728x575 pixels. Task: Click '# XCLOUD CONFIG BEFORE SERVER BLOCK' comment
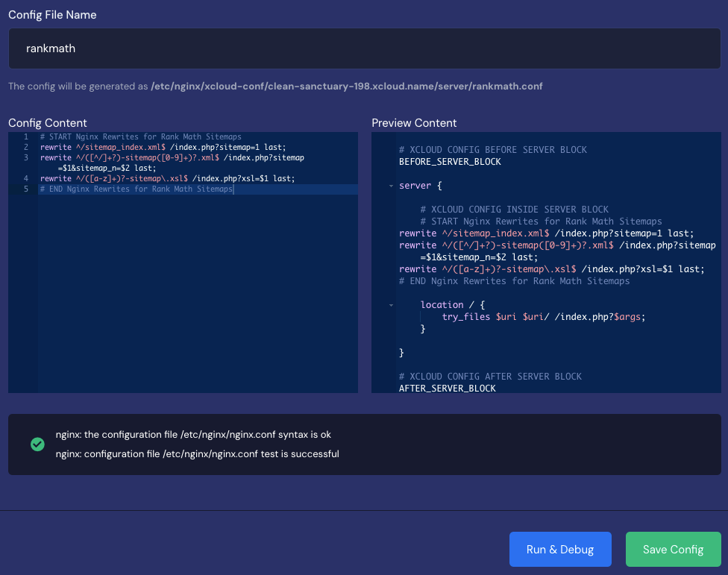493,149
